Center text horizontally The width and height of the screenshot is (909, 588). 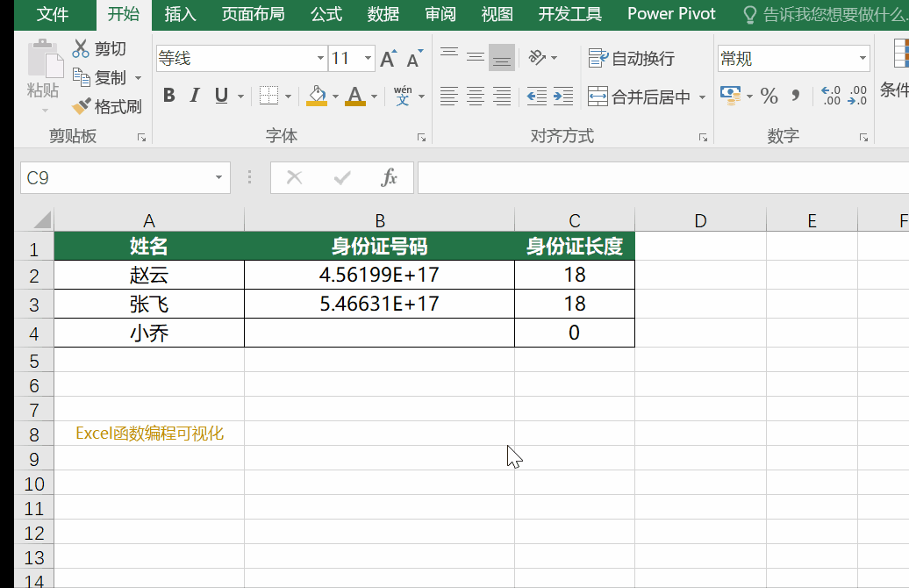(x=476, y=96)
